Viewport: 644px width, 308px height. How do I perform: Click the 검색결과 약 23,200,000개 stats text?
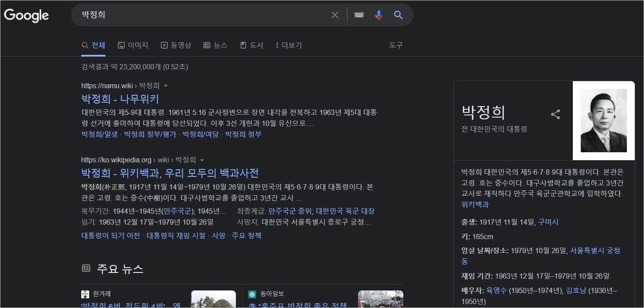(x=134, y=67)
